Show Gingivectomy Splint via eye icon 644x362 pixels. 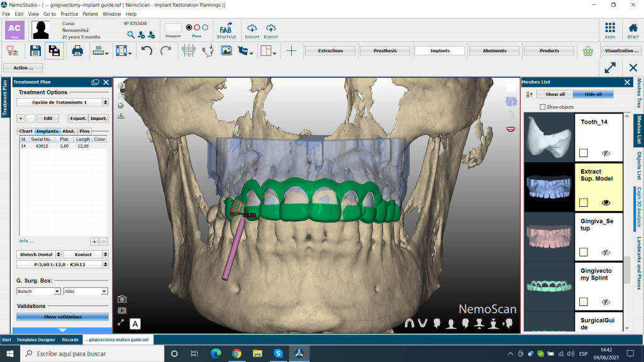pos(606,302)
